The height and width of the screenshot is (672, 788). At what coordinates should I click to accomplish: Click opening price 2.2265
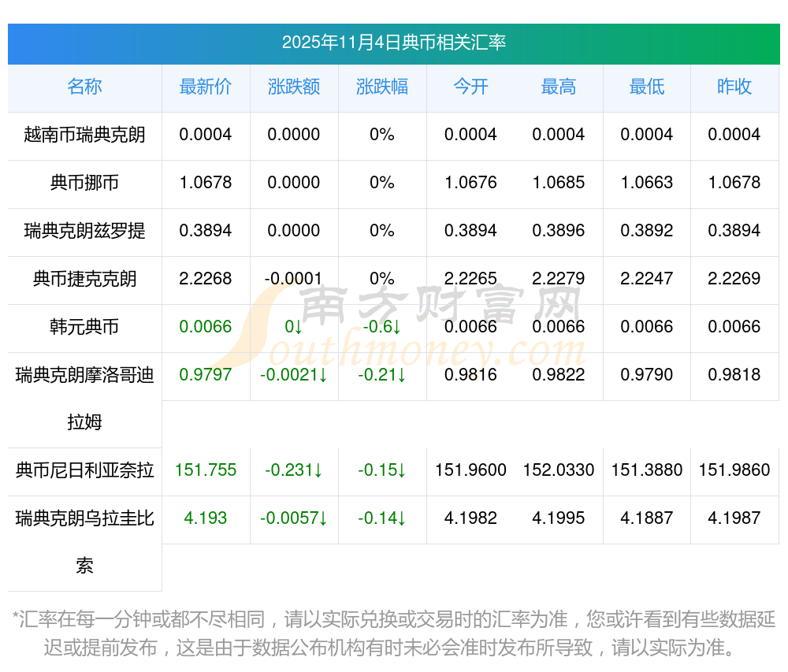(470, 278)
